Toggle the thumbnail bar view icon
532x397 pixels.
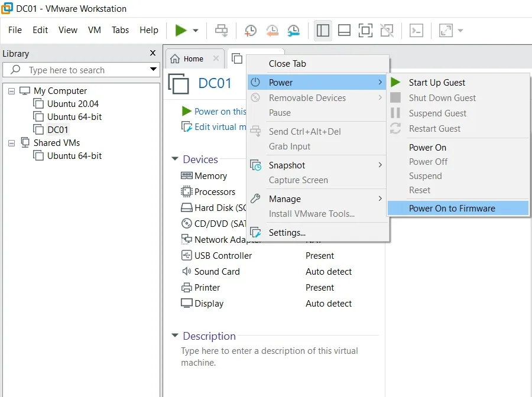pyautogui.click(x=344, y=31)
